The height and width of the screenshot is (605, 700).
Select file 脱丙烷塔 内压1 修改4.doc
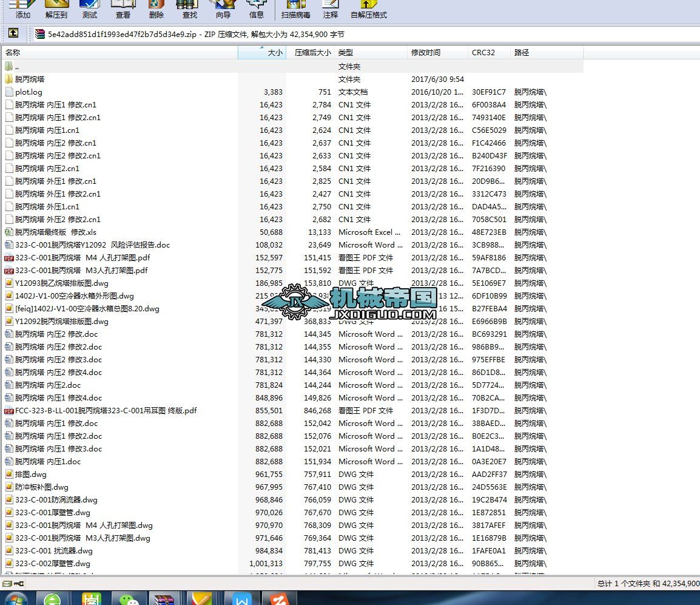click(58, 398)
